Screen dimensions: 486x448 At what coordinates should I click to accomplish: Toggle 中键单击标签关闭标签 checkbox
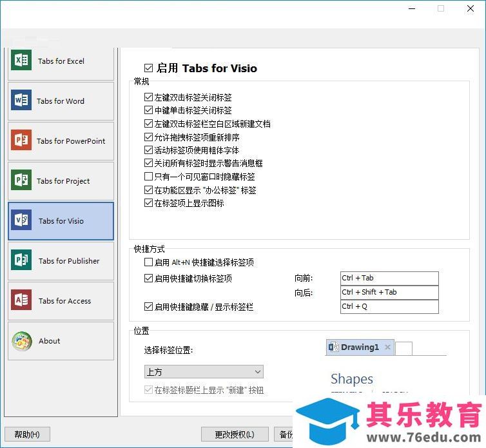click(148, 110)
